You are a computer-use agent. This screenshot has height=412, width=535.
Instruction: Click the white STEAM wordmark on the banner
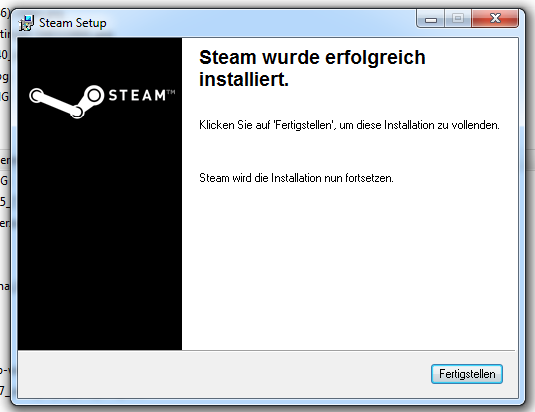click(137, 95)
